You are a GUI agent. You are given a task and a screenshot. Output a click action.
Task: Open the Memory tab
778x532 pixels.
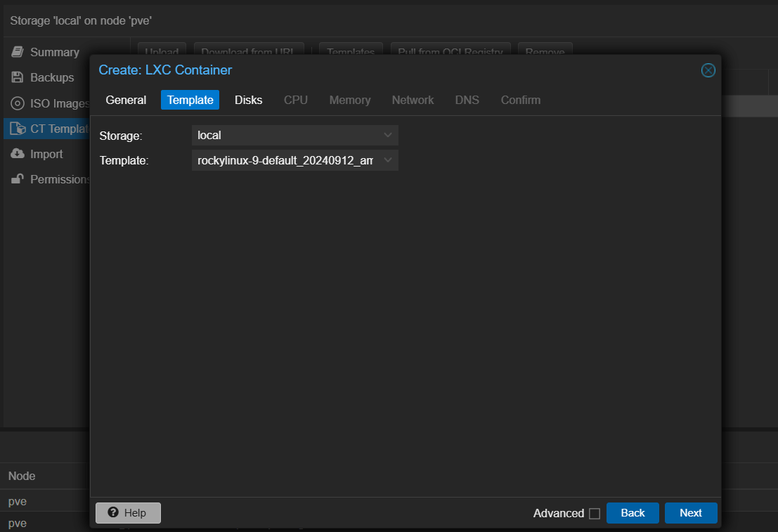(x=350, y=100)
